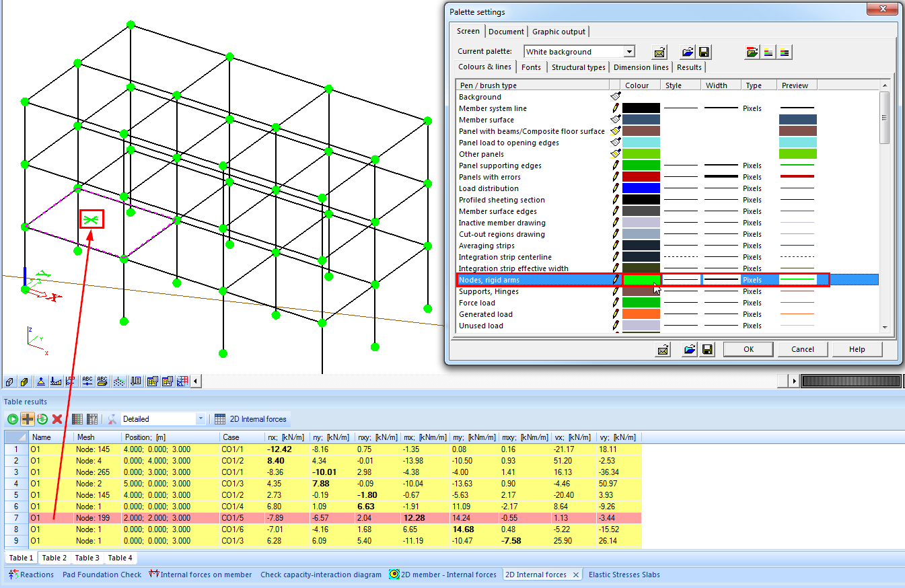Select the Table 3 tab
This screenshot has width=905, height=588.
tap(87, 558)
